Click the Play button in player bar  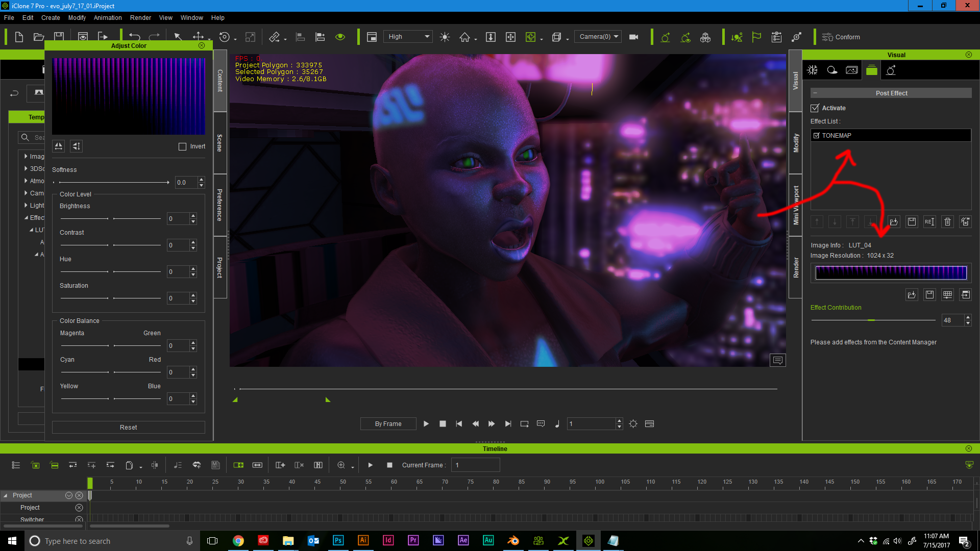(x=426, y=424)
